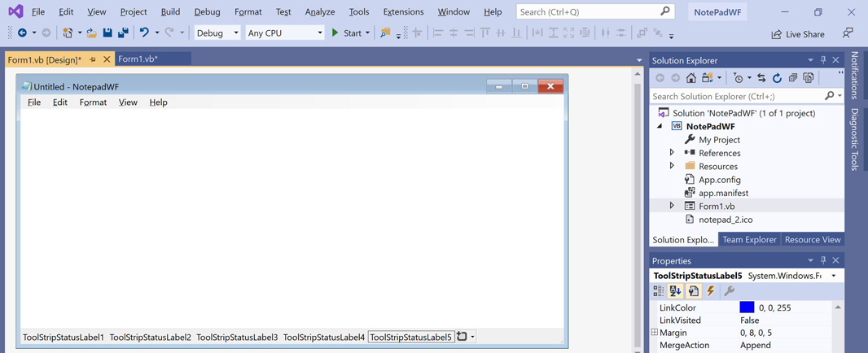Viewport: 868px width, 353px height.
Task: Expand the Margin property
Action: pyautogui.click(x=655, y=333)
